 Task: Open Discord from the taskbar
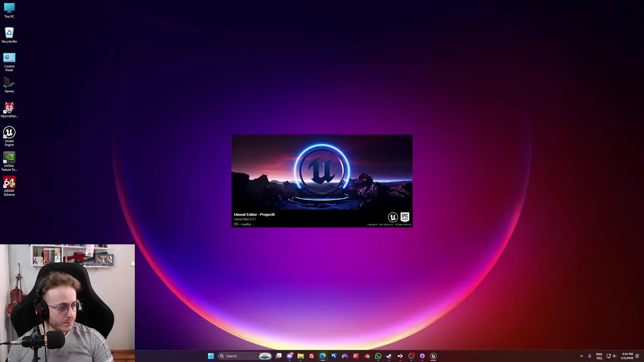click(x=290, y=356)
